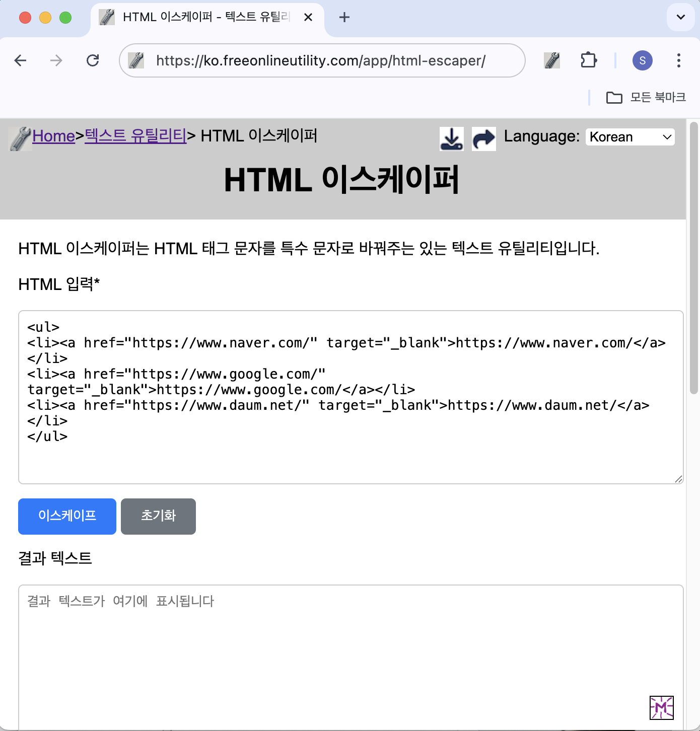Image resolution: width=700 pixels, height=731 pixels.
Task: Click the 초기화 reset button
Action: [158, 517]
